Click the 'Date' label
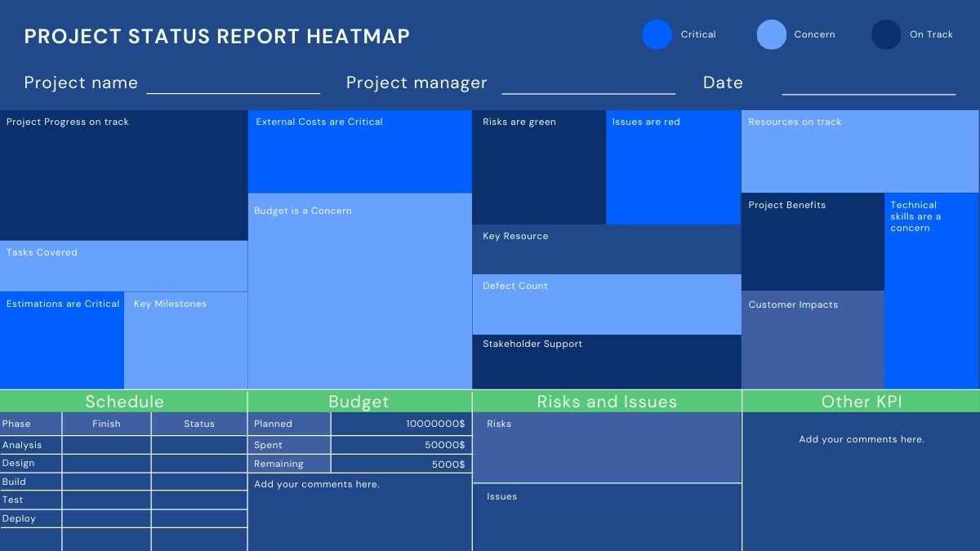Screen dimensions: 980x551 (x=723, y=82)
